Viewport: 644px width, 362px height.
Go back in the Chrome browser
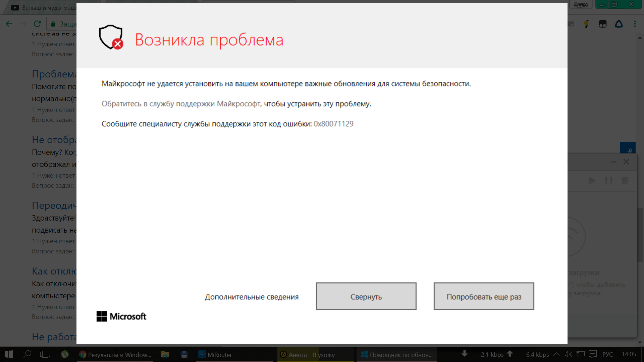tap(9, 24)
